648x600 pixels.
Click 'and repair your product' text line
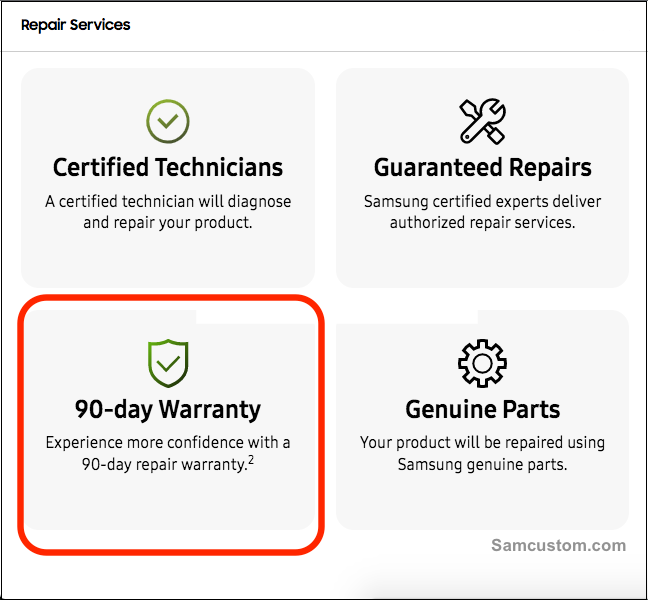pos(168,223)
